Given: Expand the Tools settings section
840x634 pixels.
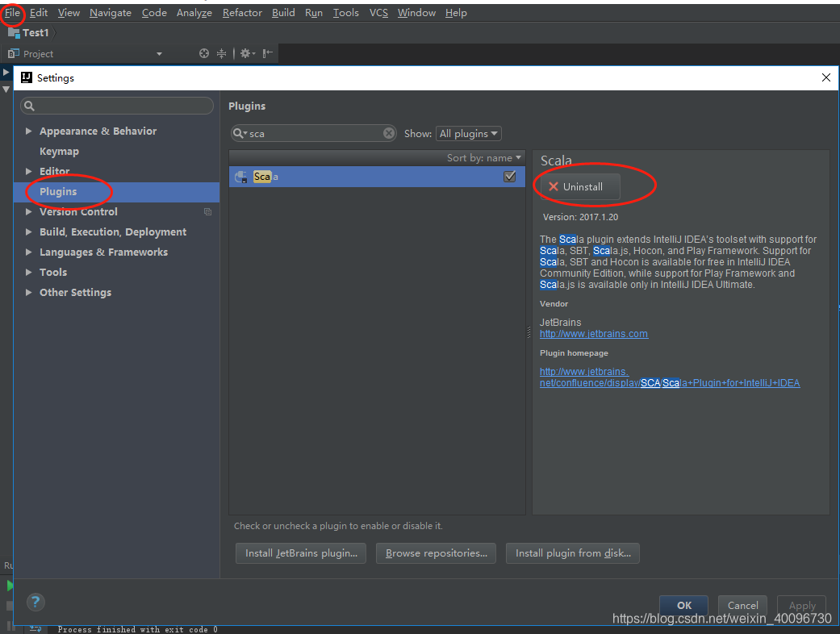Looking at the screenshot, I should 28,273.
